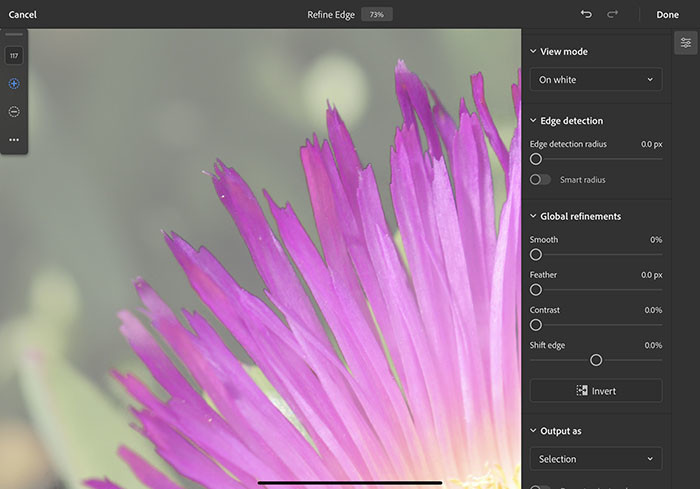The image size is (700, 489).
Task: Open the Selection output dropdown
Action: [x=595, y=459]
